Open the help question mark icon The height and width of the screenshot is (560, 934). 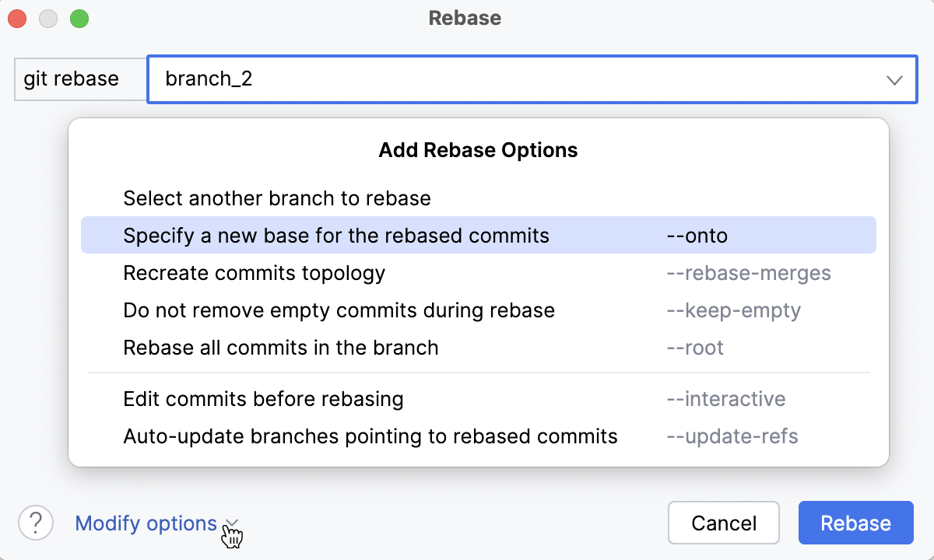[x=36, y=523]
